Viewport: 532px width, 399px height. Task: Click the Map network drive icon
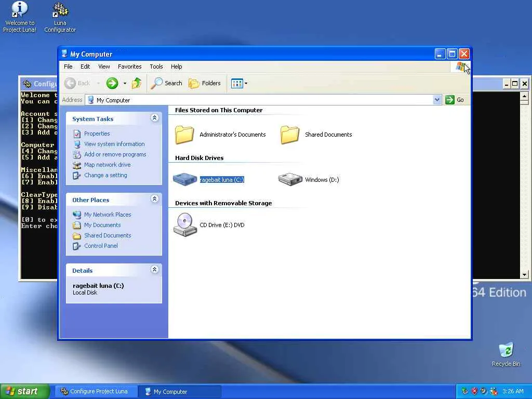pyautogui.click(x=77, y=165)
